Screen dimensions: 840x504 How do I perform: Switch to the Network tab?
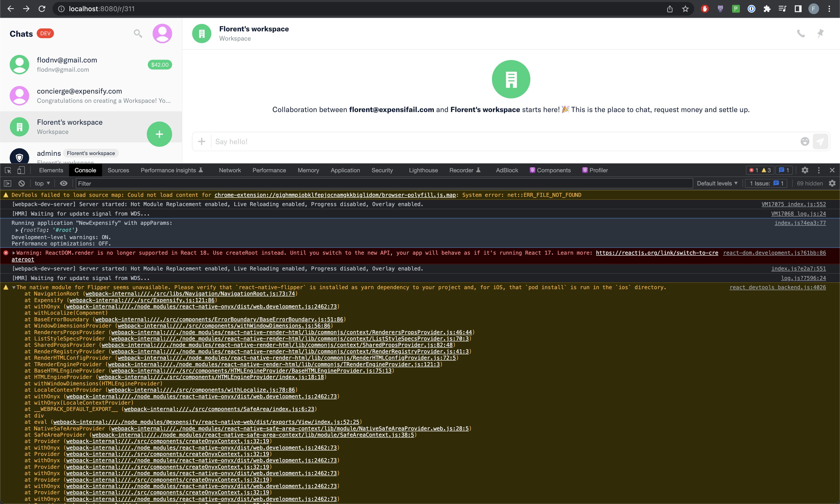[x=230, y=170]
